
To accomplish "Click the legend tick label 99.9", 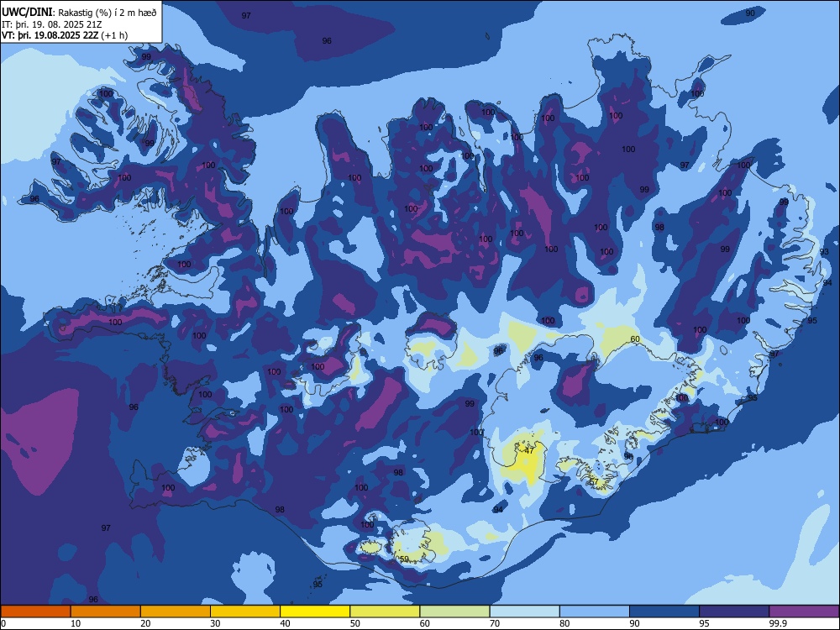I will coord(778,623).
